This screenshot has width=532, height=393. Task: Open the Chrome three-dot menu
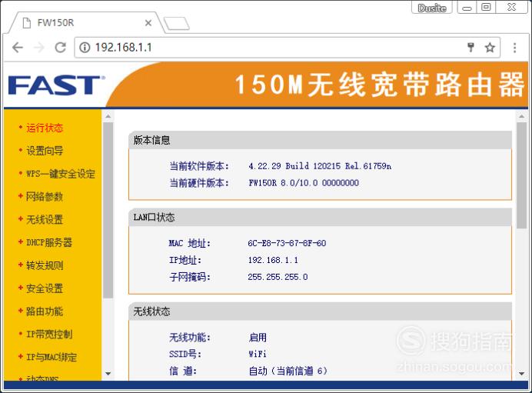coord(514,48)
